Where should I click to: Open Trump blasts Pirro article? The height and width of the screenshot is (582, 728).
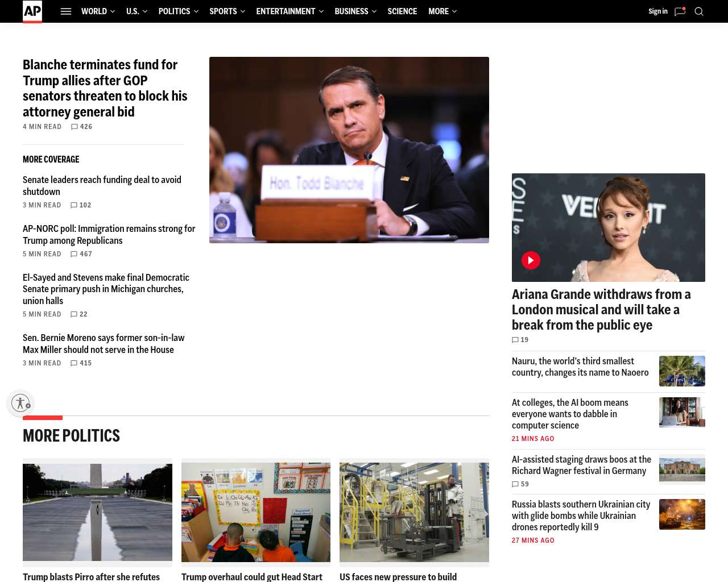[x=92, y=577]
